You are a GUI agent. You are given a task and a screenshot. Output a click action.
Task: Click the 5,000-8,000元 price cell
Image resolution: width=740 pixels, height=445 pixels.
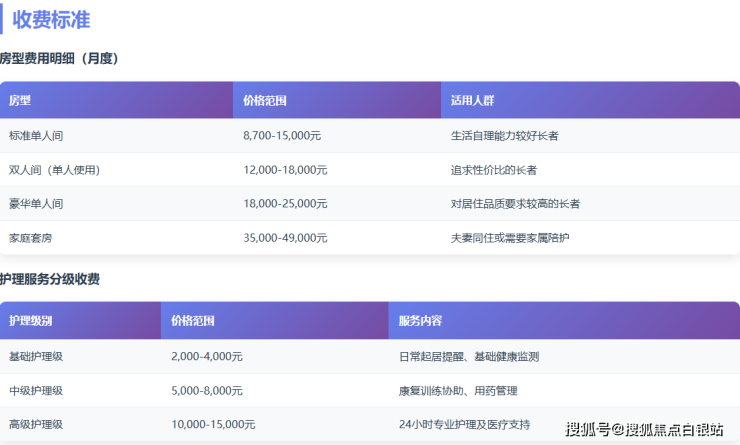pos(207,390)
